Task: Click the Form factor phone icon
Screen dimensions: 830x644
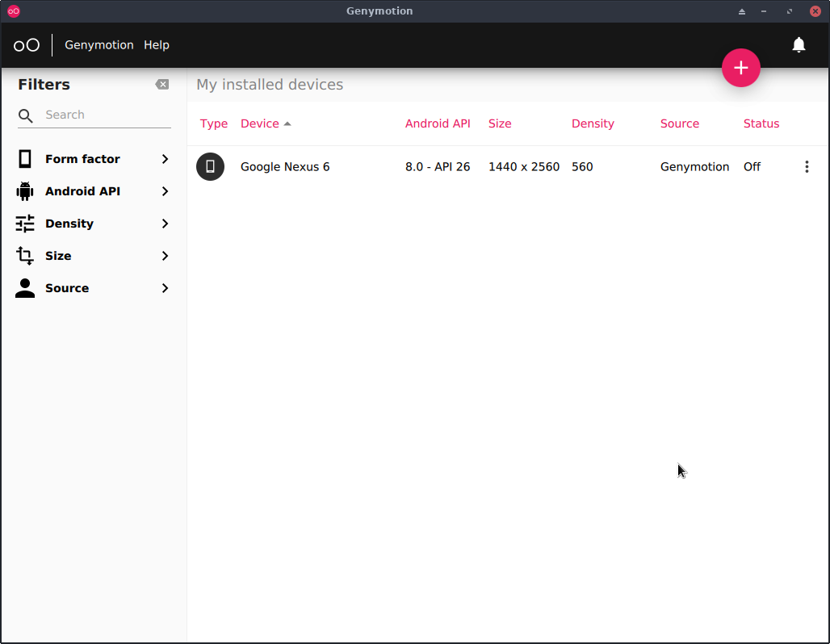Action: [25, 159]
